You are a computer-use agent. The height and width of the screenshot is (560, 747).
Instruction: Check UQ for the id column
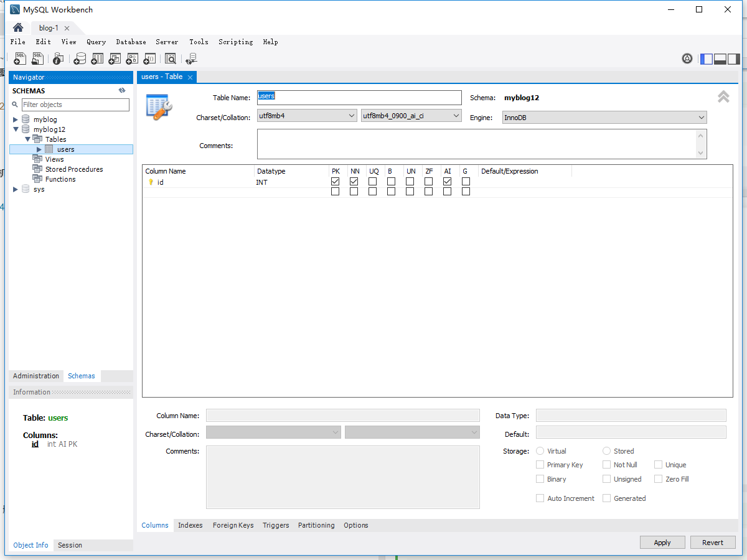click(372, 182)
